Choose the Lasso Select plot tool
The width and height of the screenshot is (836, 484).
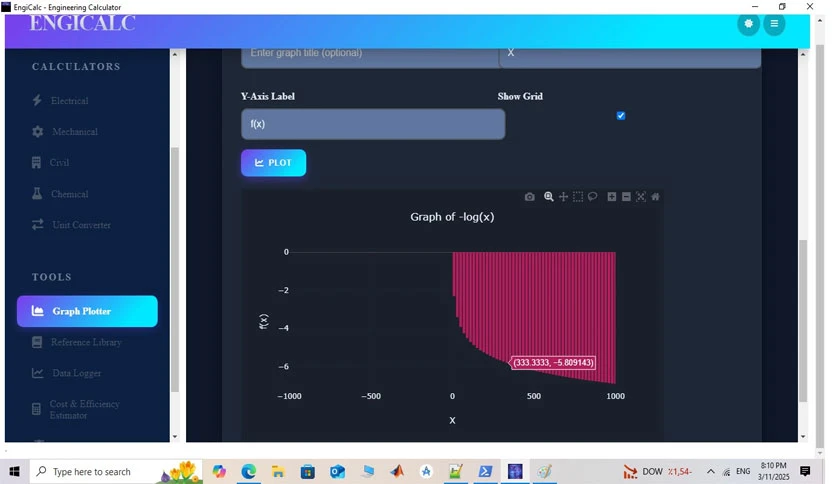[x=592, y=197]
